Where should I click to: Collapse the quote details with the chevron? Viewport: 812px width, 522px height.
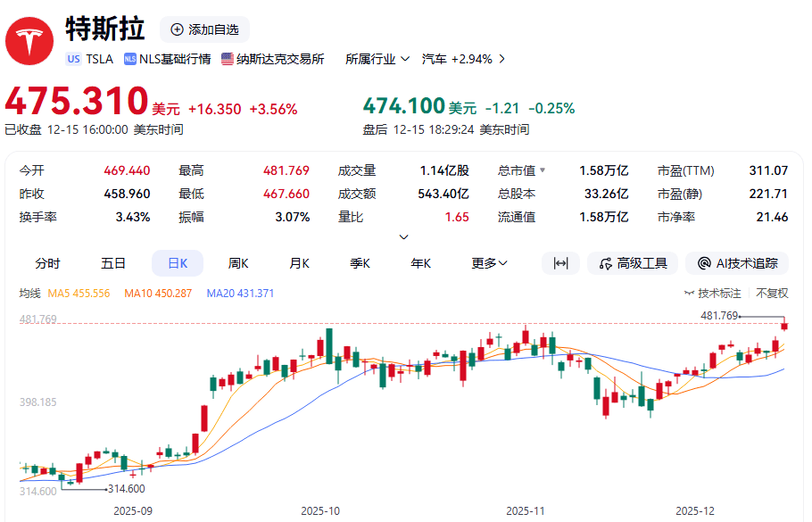coord(403,236)
